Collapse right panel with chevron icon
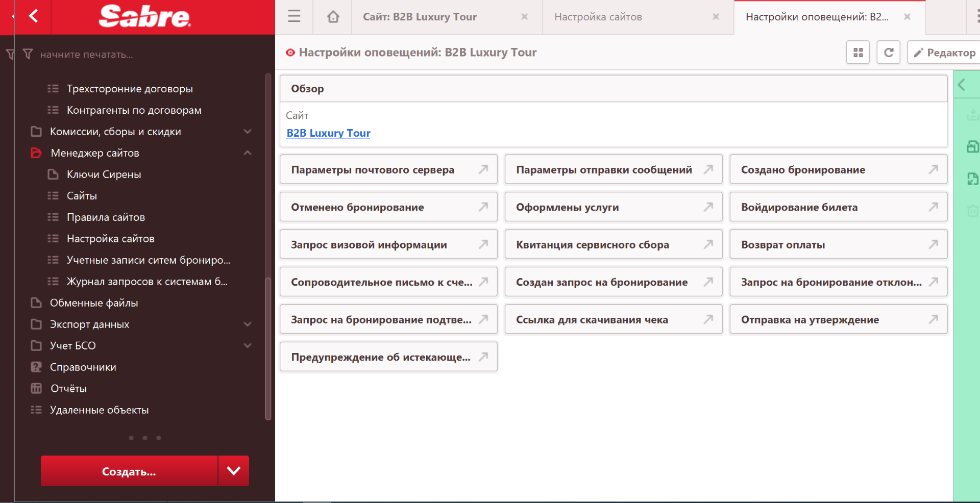This screenshot has width=980, height=503. point(962,85)
